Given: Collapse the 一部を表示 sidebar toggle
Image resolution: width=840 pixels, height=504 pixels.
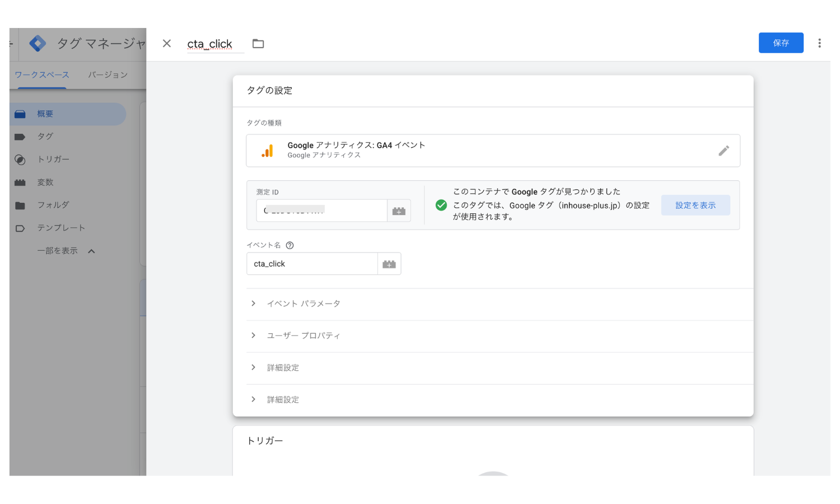Looking at the screenshot, I should [66, 251].
